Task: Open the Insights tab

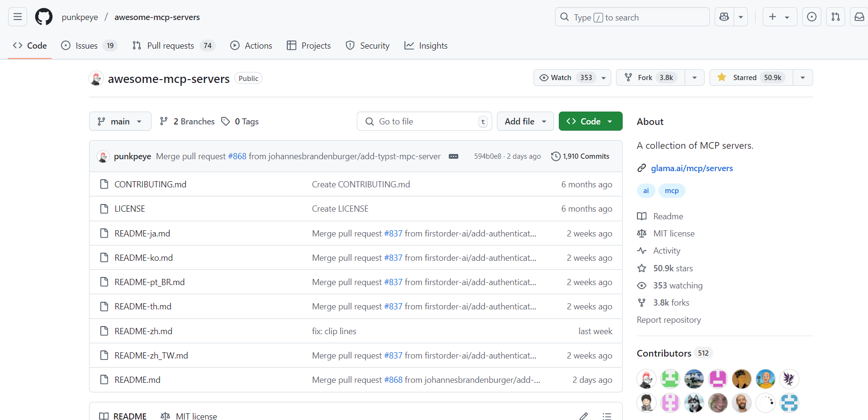Action: click(x=426, y=46)
